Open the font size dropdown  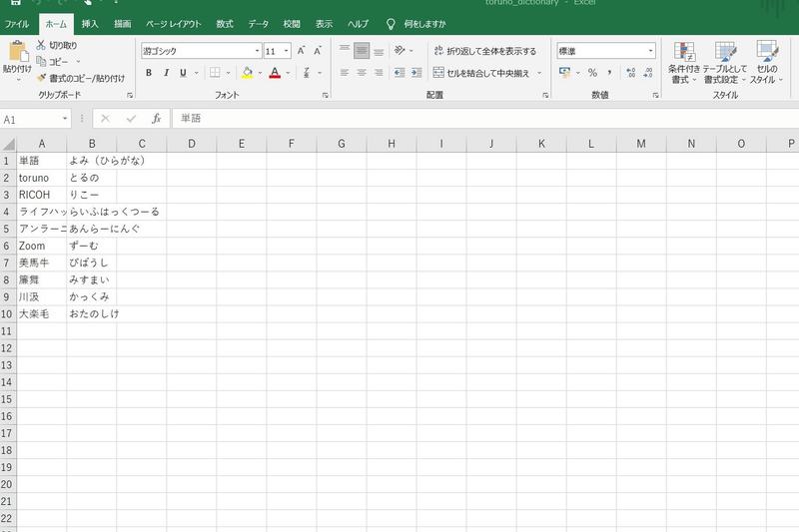tap(287, 51)
